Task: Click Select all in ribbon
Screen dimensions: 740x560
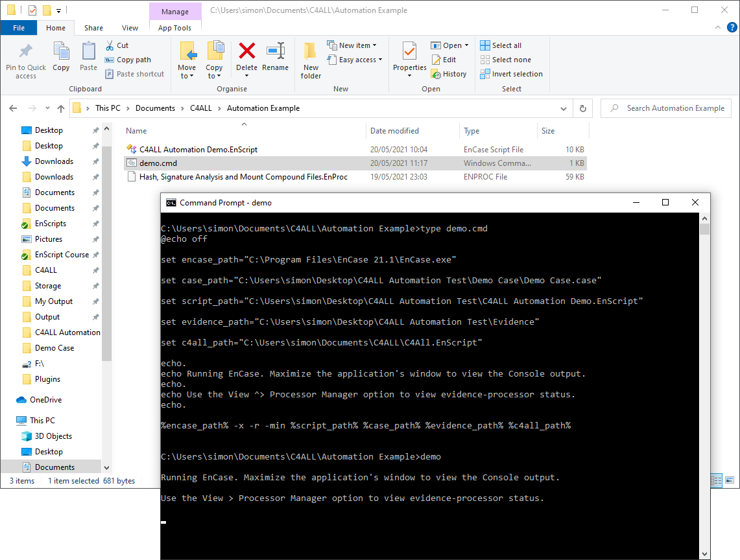Action: pos(501,45)
